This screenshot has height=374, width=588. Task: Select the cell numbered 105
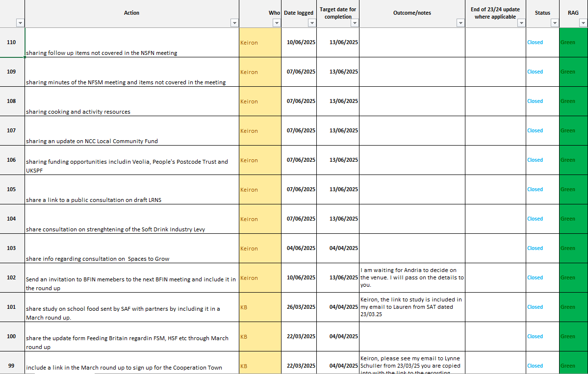pyautogui.click(x=12, y=190)
